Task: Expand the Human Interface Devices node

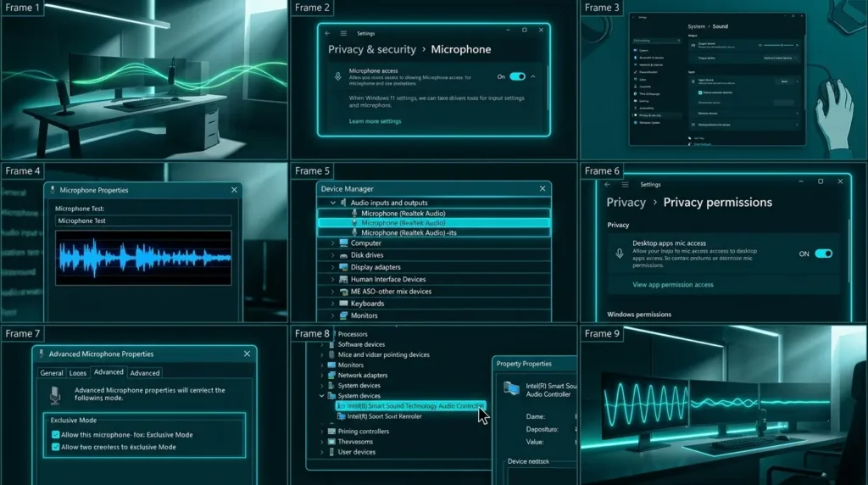Action: 332,279
